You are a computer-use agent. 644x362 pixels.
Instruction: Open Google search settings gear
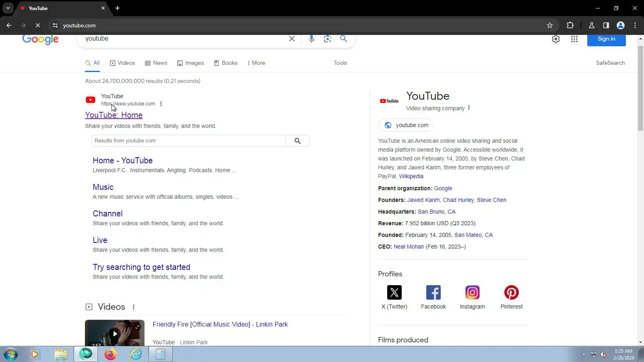pyautogui.click(x=556, y=39)
